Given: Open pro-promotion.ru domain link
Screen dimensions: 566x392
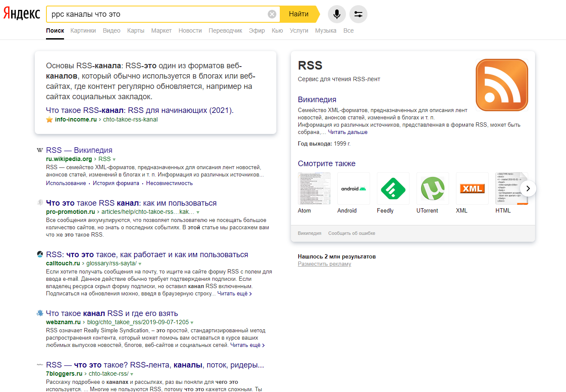Looking at the screenshot, I should pyautogui.click(x=70, y=212).
